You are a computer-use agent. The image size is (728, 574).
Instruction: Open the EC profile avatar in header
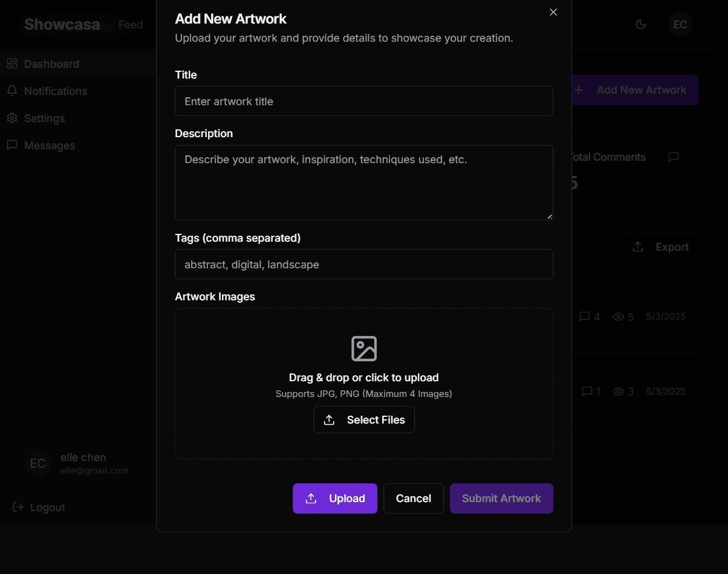(680, 24)
